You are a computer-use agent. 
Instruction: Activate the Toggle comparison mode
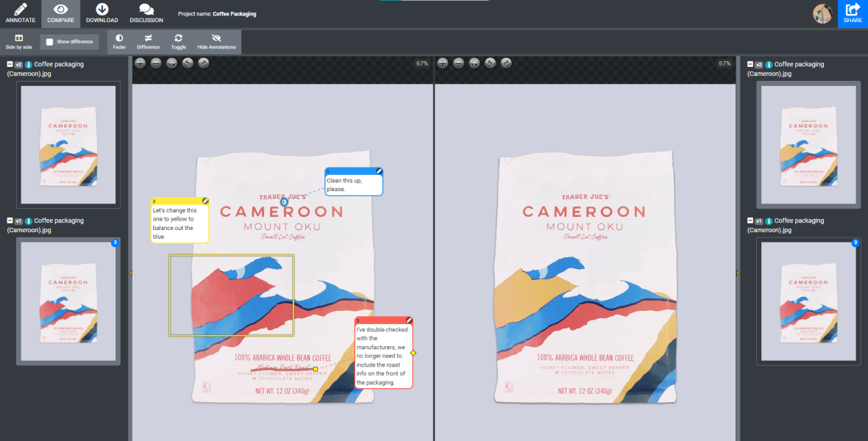[178, 41]
